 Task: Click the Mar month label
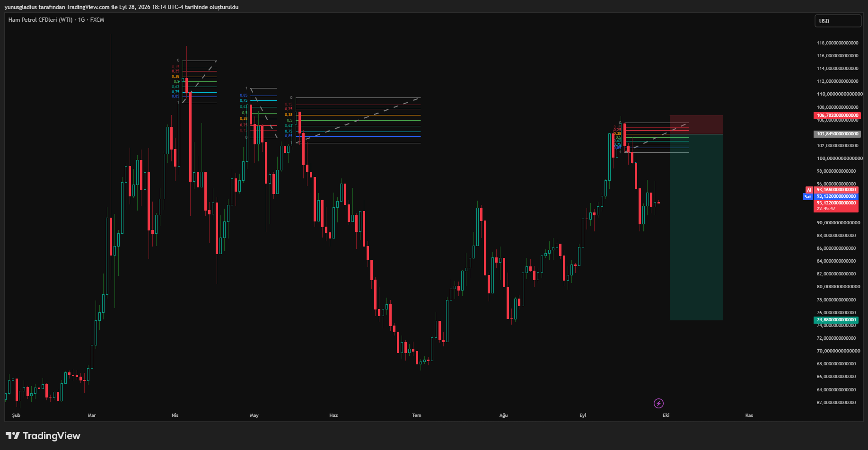(92, 415)
